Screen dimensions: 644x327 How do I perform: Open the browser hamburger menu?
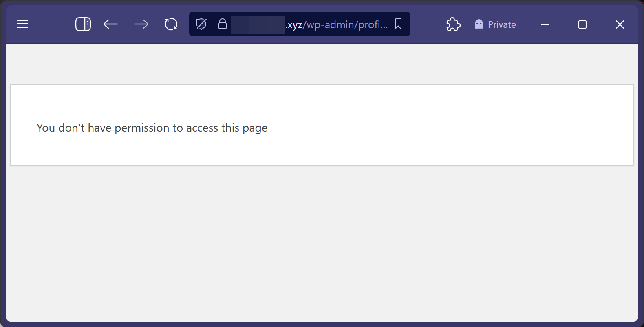[22, 24]
